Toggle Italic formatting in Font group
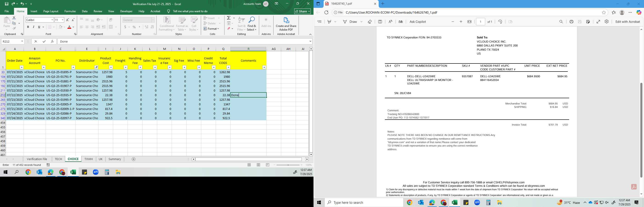The image size is (644, 207). coord(34,27)
